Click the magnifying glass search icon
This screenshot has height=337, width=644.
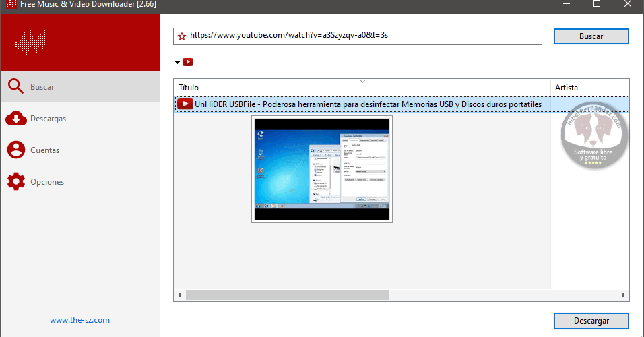coord(15,86)
